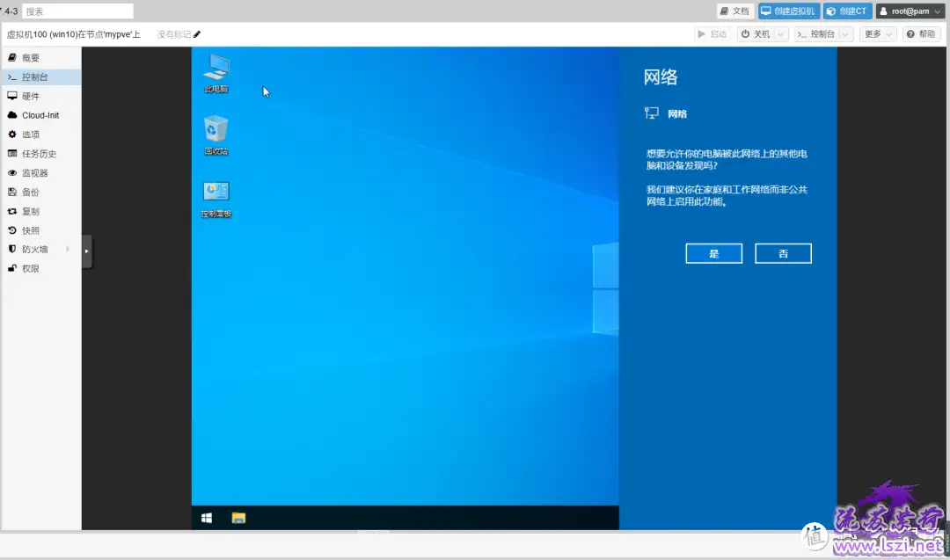Viewport: 950px width, 560px height.
Task: Click the 帮助 help button
Action: click(921, 34)
